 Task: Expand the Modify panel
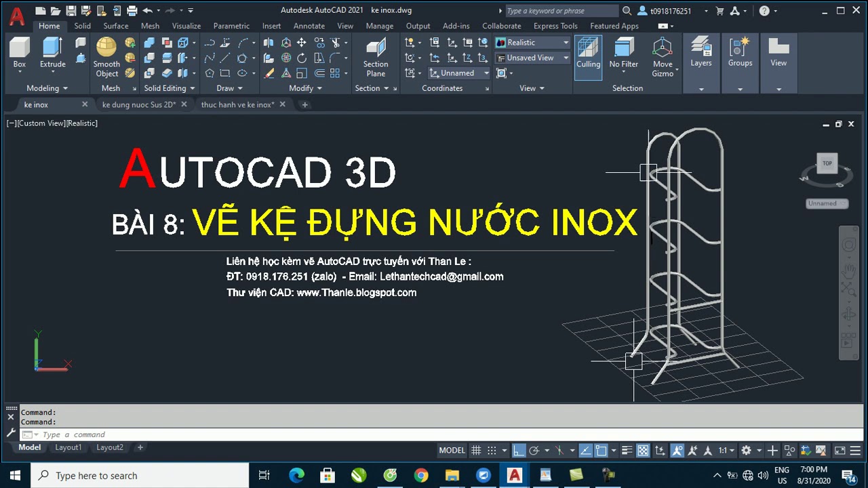305,88
